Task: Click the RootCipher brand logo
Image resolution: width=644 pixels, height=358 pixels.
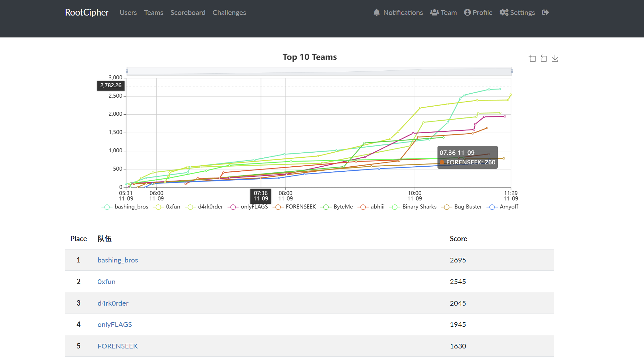Action: pos(87,12)
